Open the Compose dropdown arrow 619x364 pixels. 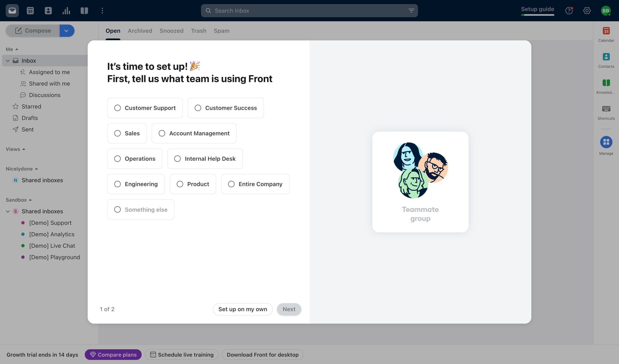[x=67, y=31]
